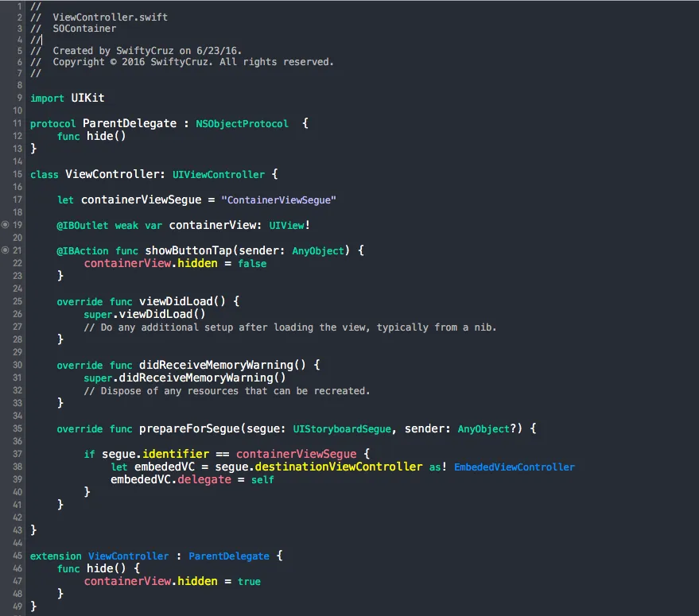This screenshot has width=699, height=616.
Task: Click 'containerViewSegue' in the let declaration
Action: (x=142, y=200)
